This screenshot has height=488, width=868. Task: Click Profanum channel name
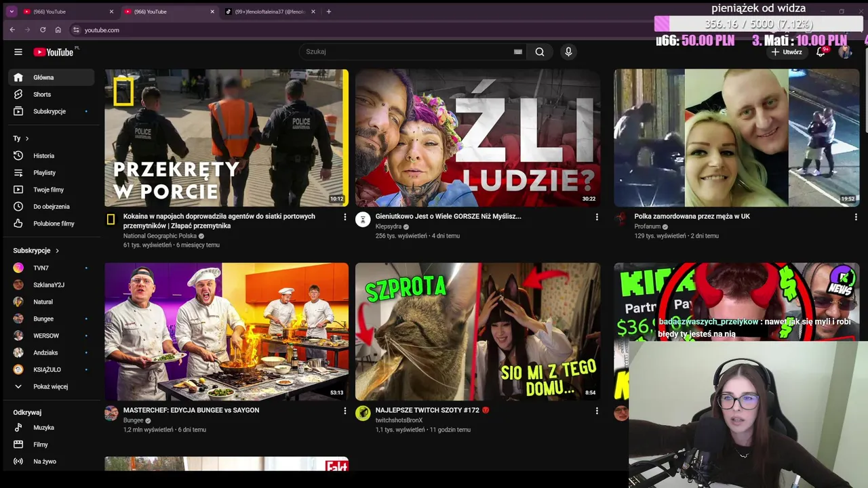pyautogui.click(x=648, y=226)
